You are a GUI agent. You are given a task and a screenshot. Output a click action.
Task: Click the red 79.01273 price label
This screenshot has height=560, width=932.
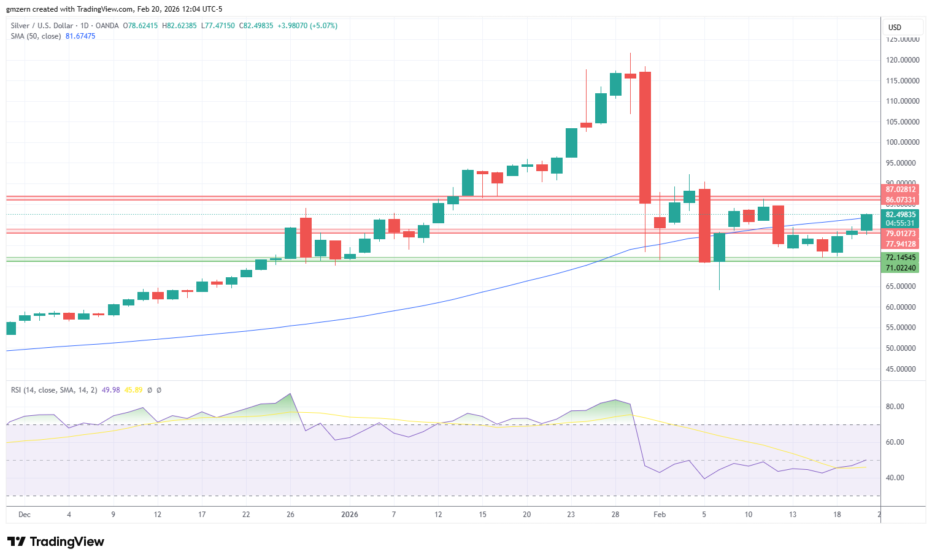pos(901,234)
